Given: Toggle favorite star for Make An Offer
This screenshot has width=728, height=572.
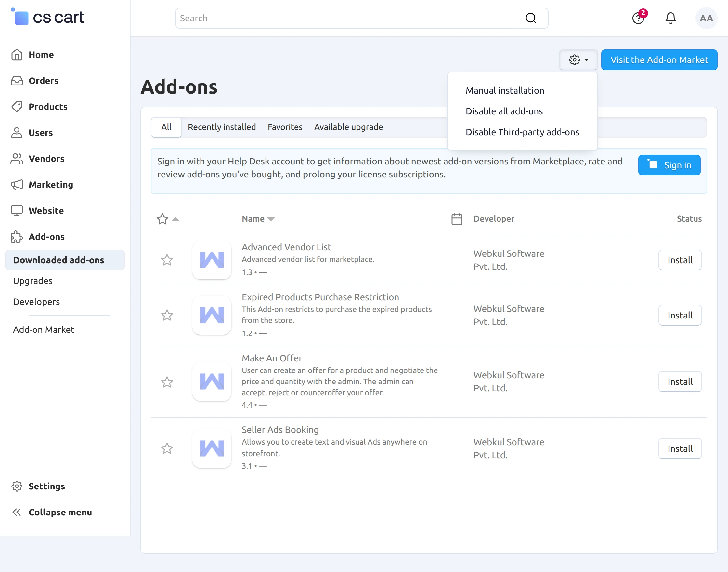Looking at the screenshot, I should [x=167, y=382].
